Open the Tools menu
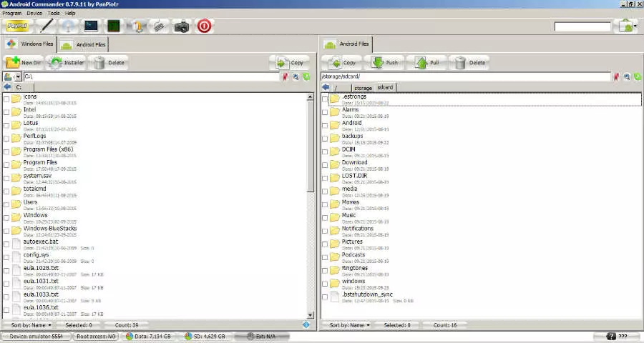The width and height of the screenshot is (644, 343). point(54,13)
